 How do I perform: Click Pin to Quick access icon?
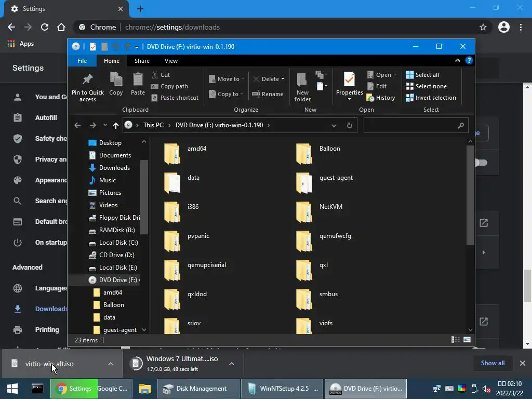click(x=87, y=79)
